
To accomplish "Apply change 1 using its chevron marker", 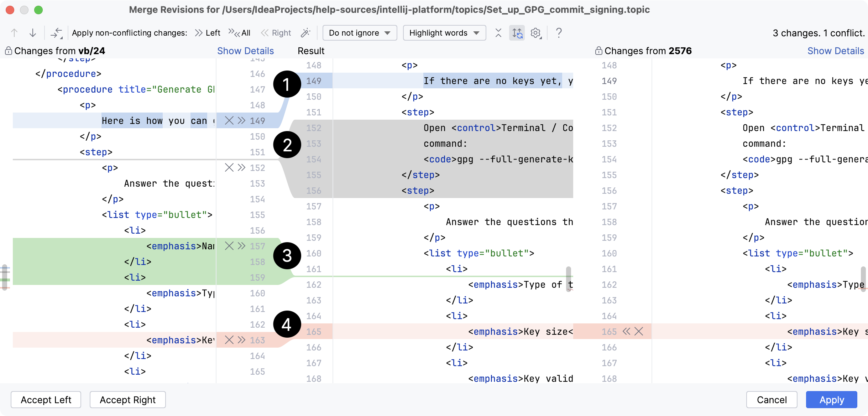I will coord(241,121).
